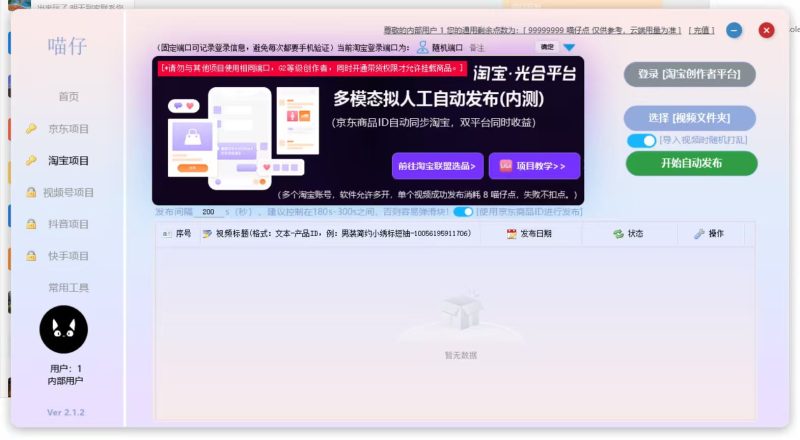Click 前往淘宝联盟选品 button
Image resolution: width=800 pixels, height=440 pixels.
click(437, 166)
